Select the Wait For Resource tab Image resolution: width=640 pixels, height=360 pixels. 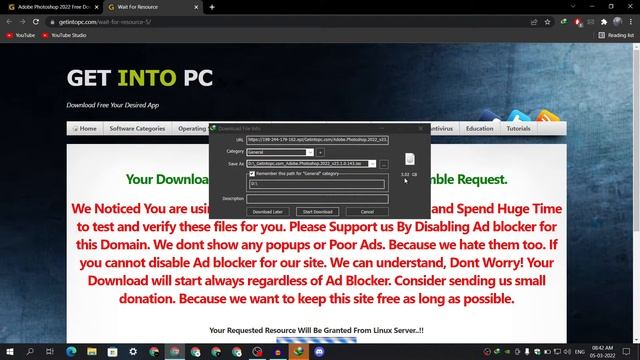point(153,7)
